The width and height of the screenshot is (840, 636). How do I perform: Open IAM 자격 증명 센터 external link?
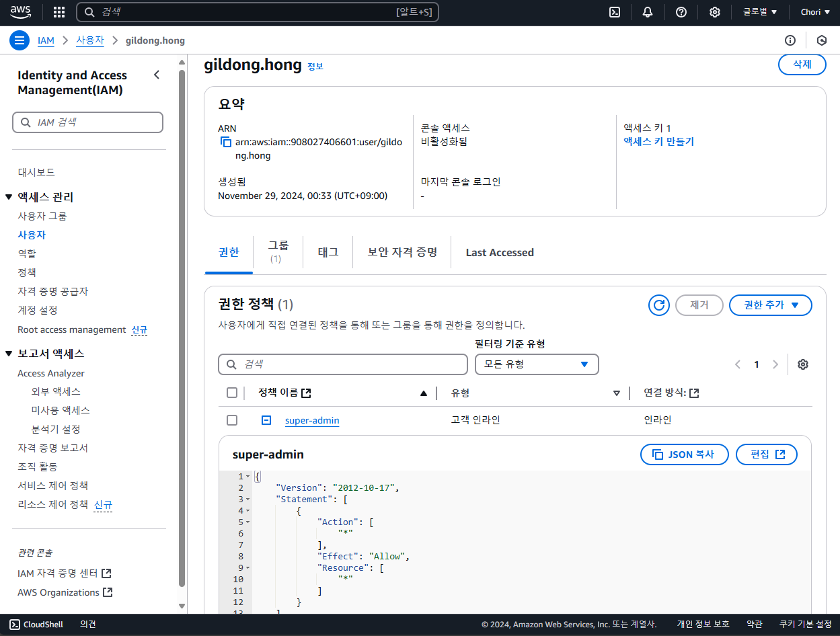pos(64,573)
